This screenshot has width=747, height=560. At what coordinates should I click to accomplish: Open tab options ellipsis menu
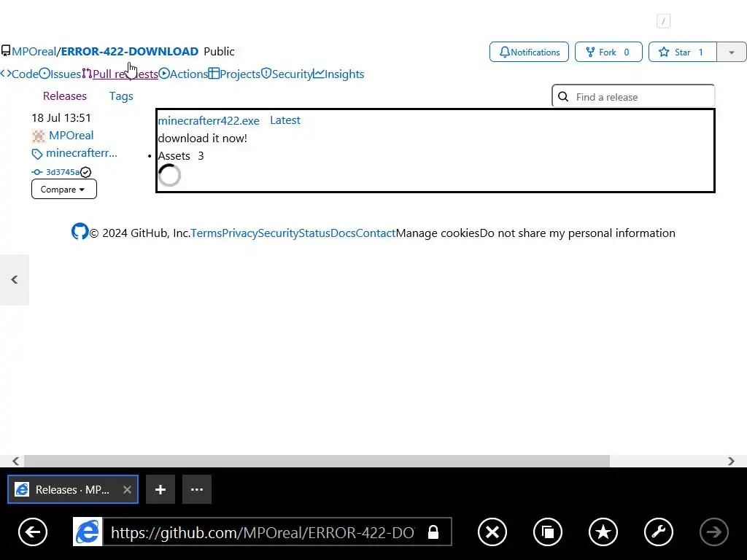tap(197, 489)
